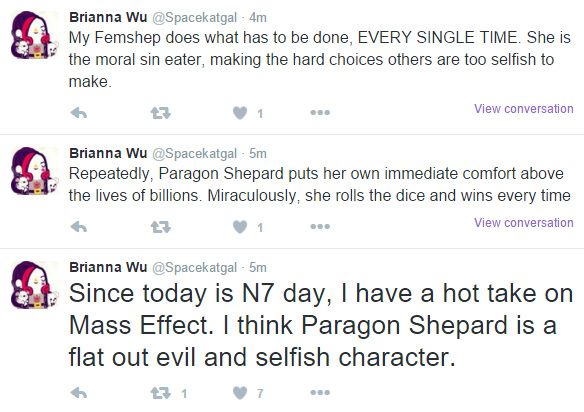The width and height of the screenshot is (584, 412).
Task: View conversation for the 'lives of billions' tweet
Action: coord(523,223)
